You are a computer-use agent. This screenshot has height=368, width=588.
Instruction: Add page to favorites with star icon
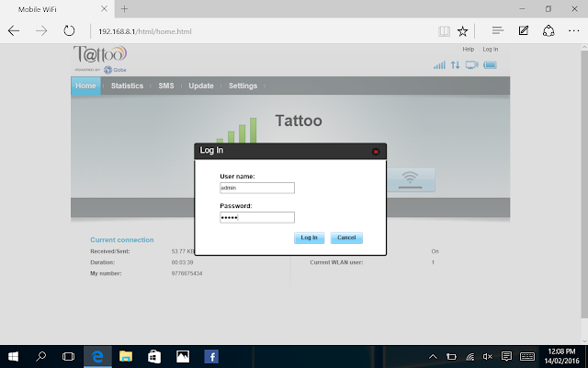coord(462,31)
